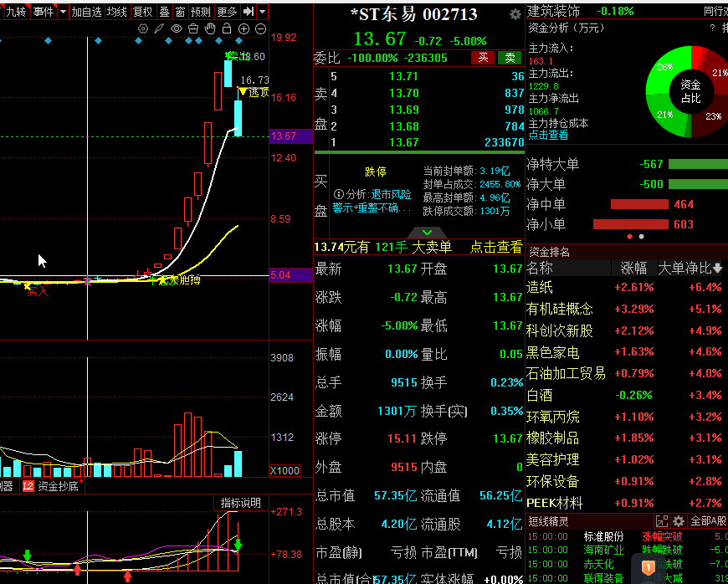Sort by 大单净比 column arrow
The width and height of the screenshot is (728, 584).
click(x=717, y=268)
